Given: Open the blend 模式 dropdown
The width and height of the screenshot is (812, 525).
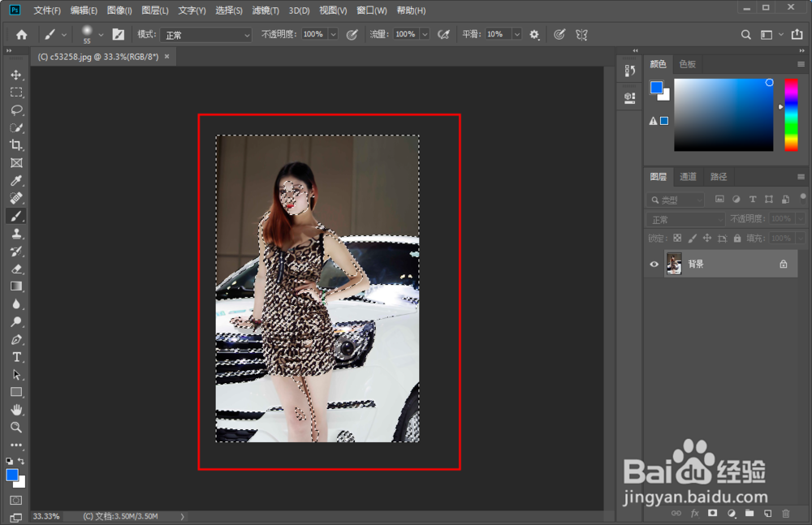Looking at the screenshot, I should (206, 35).
